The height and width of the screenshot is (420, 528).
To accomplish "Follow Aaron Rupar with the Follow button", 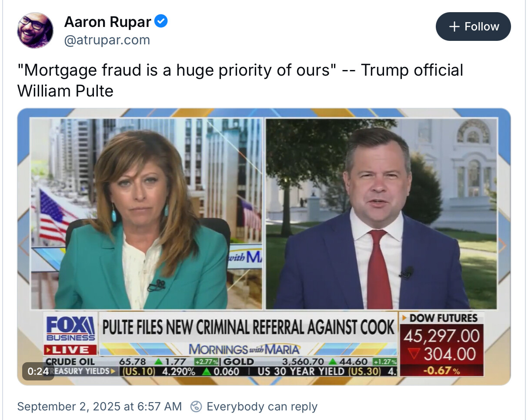I will [473, 27].
